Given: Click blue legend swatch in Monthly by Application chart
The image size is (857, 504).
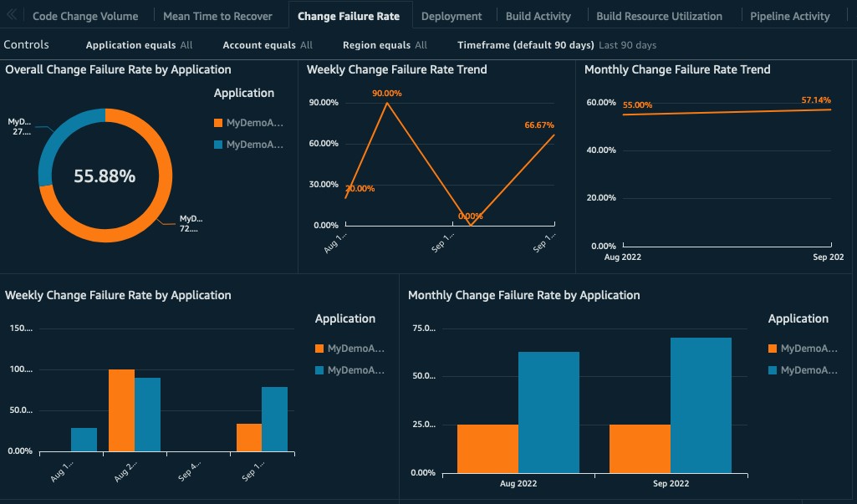Looking at the screenshot, I should 773,370.
